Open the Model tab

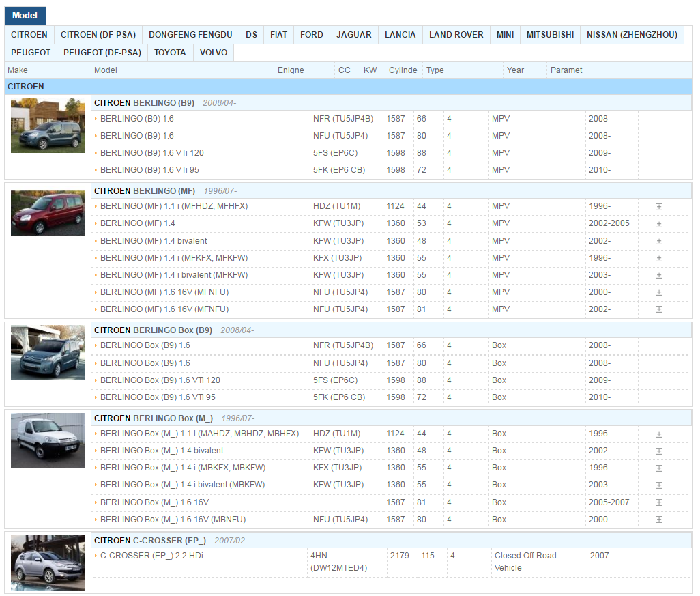click(x=25, y=16)
